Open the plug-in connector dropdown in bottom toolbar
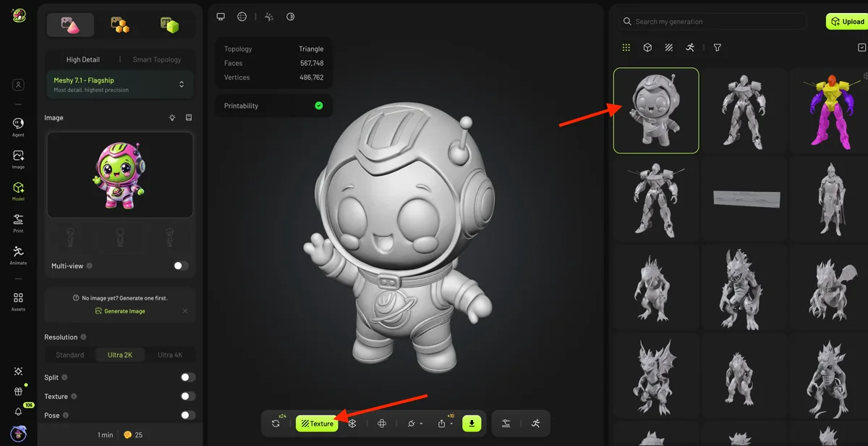 (x=415, y=424)
